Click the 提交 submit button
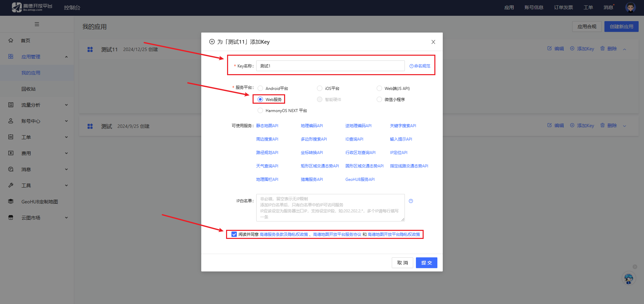Viewport: 644px width, 304px height. (x=427, y=263)
